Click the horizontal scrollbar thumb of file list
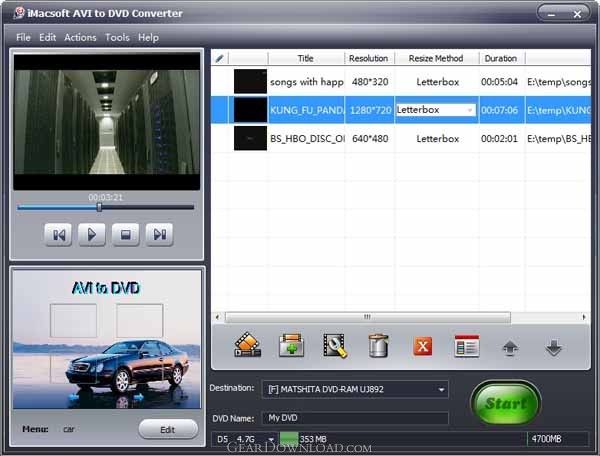Image resolution: width=600 pixels, height=456 pixels. tap(367, 317)
